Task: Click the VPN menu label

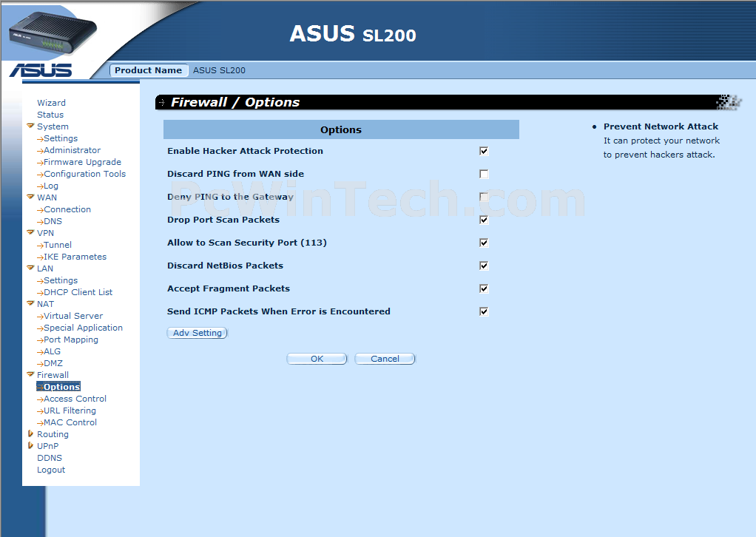Action: [45, 233]
